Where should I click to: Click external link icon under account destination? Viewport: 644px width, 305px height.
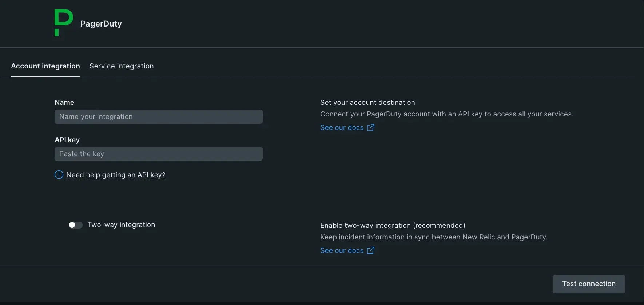[x=370, y=128]
